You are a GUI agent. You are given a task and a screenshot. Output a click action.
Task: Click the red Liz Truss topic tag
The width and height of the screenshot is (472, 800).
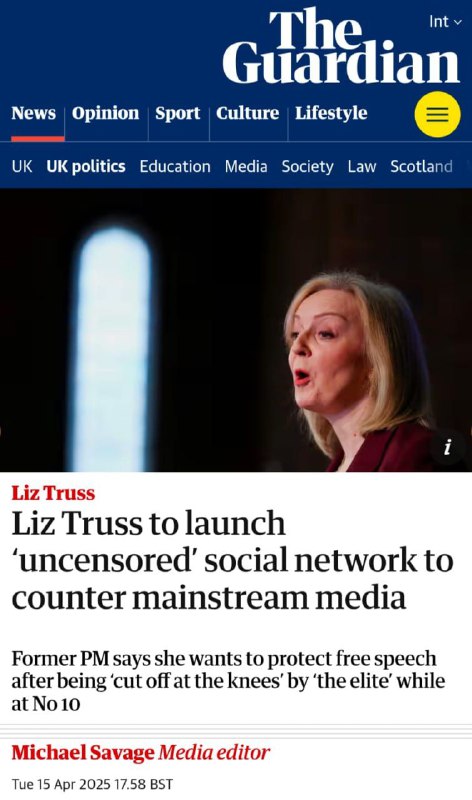coord(53,493)
